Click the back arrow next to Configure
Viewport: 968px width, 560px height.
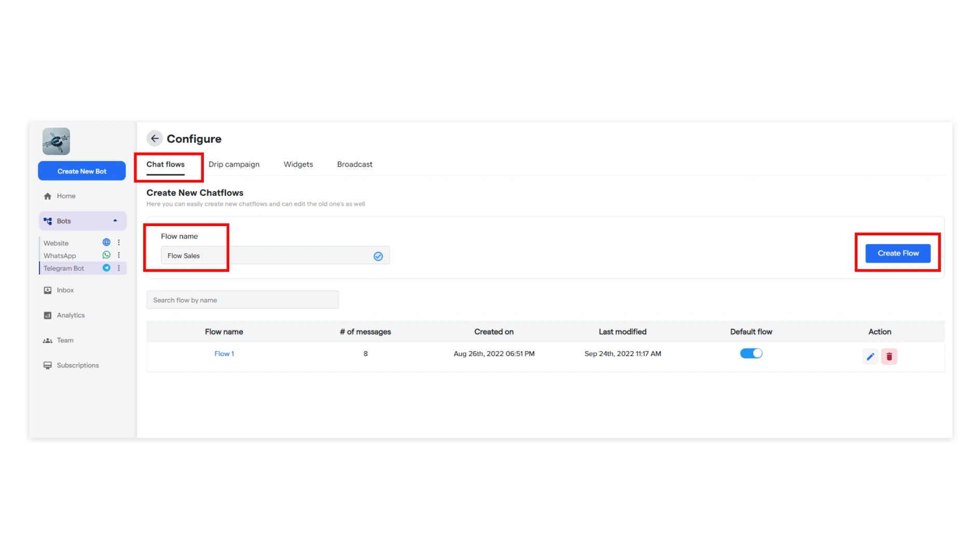tap(155, 138)
